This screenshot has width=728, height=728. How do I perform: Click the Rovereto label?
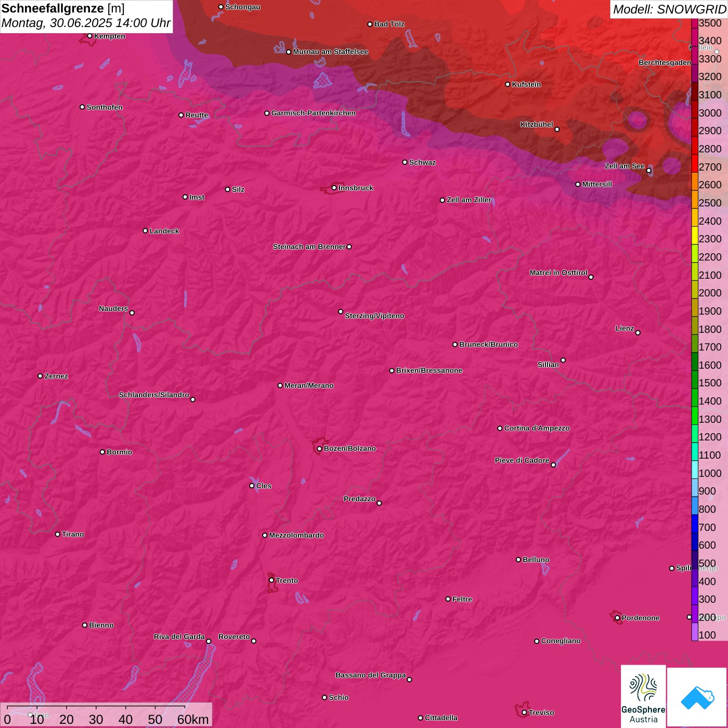pos(234,636)
